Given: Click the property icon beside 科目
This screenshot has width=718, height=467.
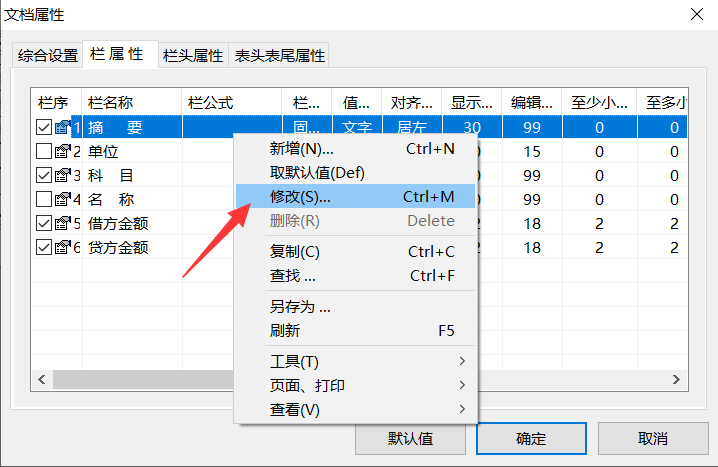Looking at the screenshot, I should (62, 175).
